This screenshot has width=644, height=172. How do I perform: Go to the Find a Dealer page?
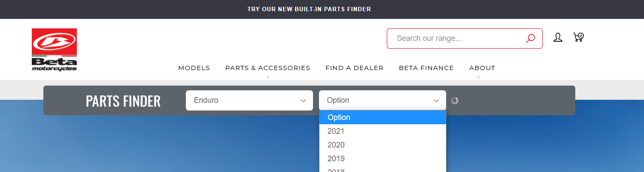(354, 68)
